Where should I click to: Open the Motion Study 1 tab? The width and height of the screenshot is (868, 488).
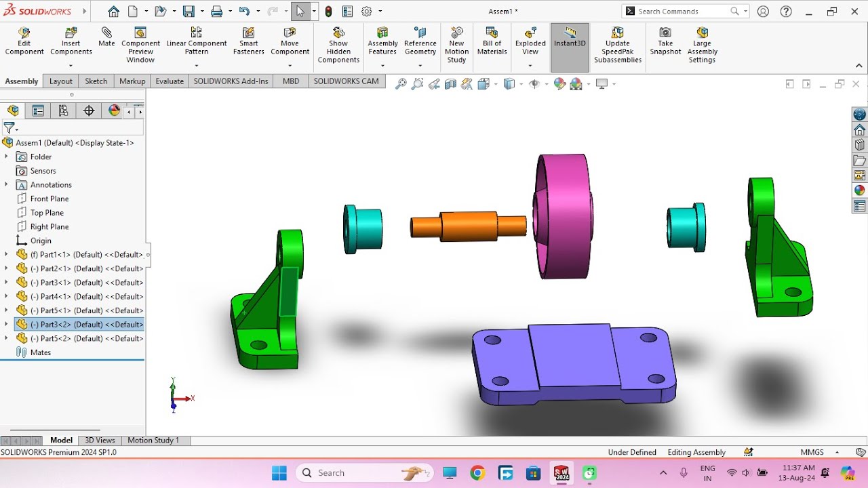153,441
